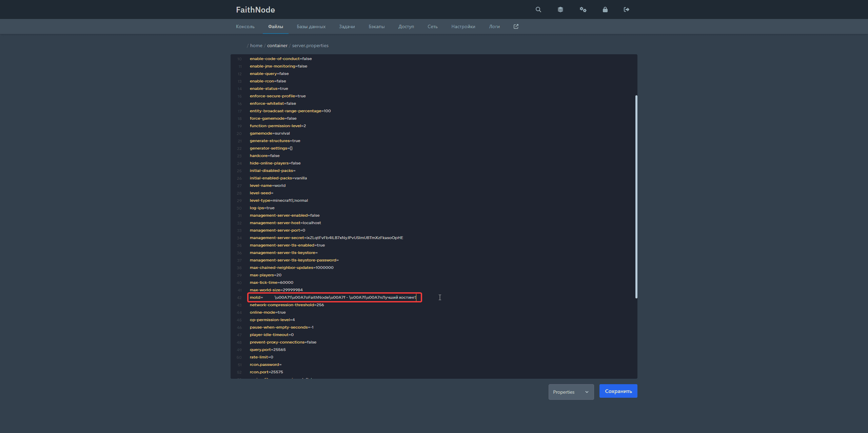Open the Сеть tab
This screenshot has width=868, height=433.
point(432,26)
